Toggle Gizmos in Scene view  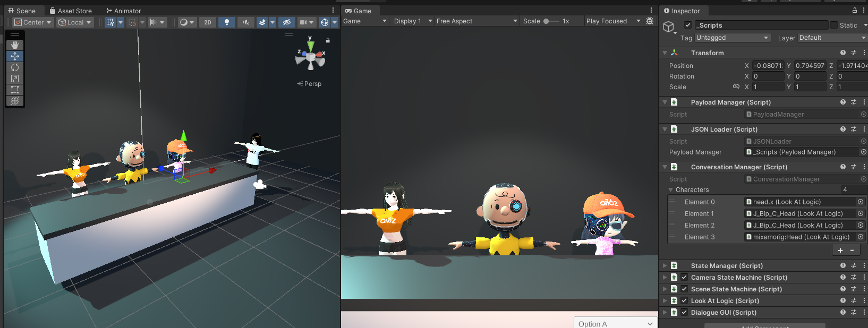tap(325, 22)
